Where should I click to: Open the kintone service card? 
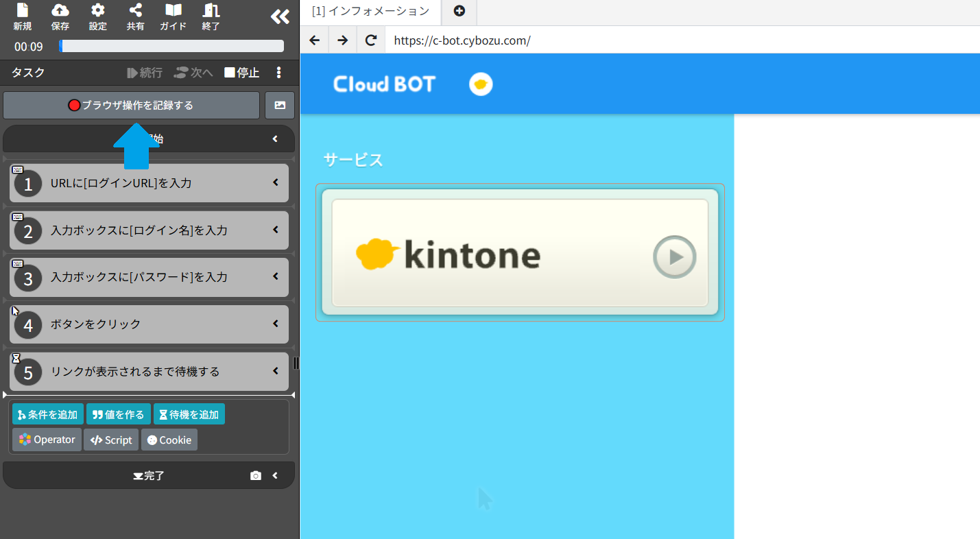[x=520, y=252]
